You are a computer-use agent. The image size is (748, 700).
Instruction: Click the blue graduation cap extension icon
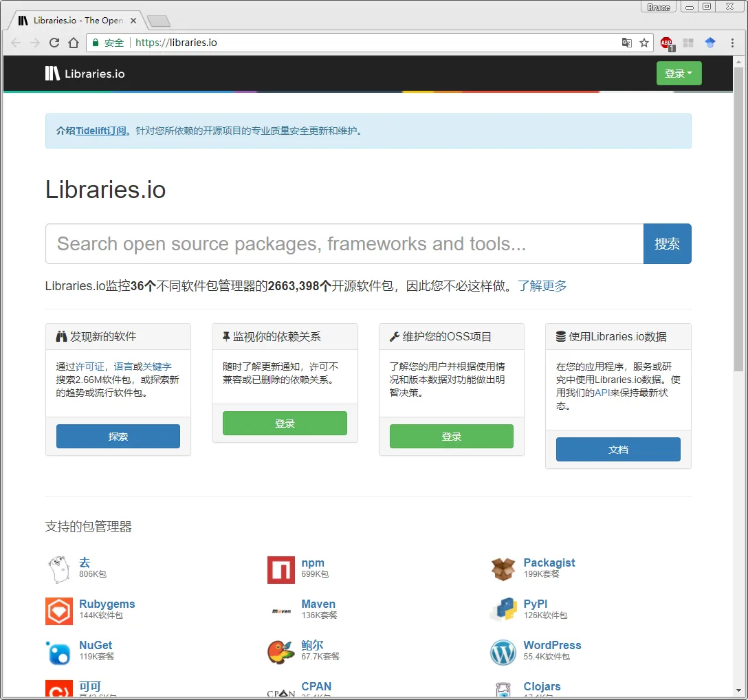pyautogui.click(x=709, y=43)
